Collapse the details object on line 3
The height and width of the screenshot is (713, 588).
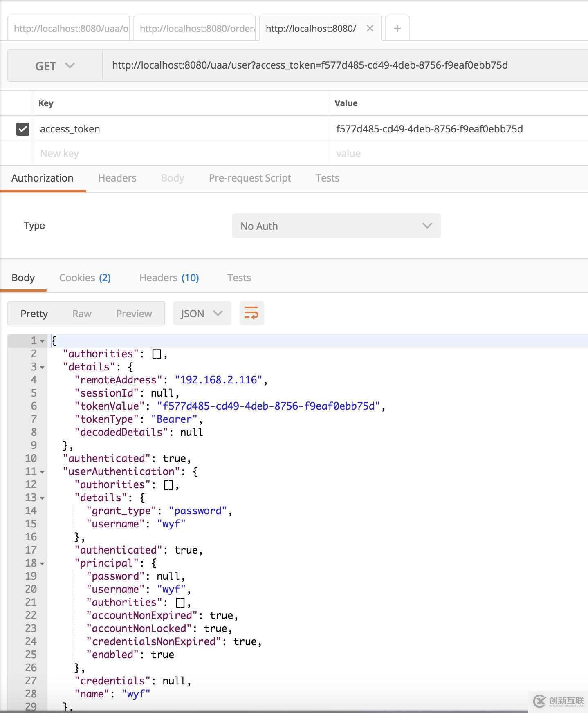pos(42,367)
